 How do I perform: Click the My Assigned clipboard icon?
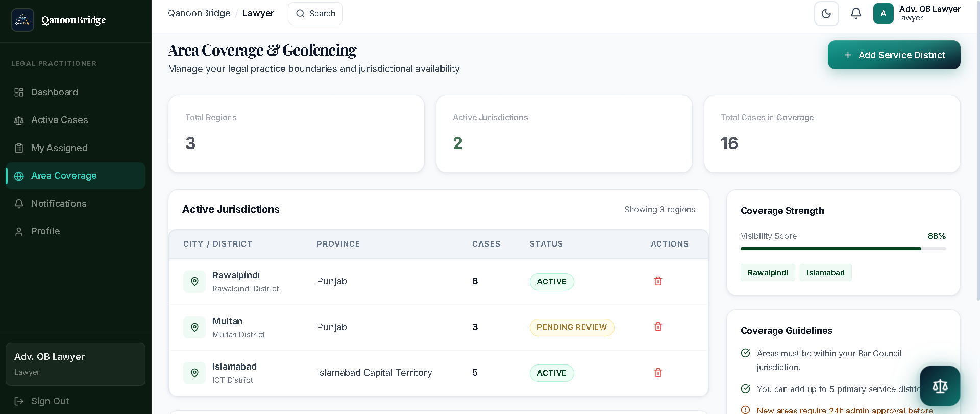tap(19, 148)
